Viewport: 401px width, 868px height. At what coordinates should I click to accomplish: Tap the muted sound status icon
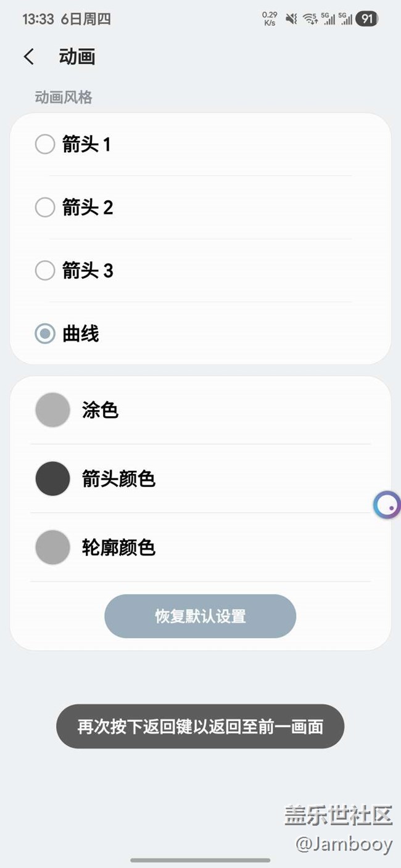click(x=291, y=19)
